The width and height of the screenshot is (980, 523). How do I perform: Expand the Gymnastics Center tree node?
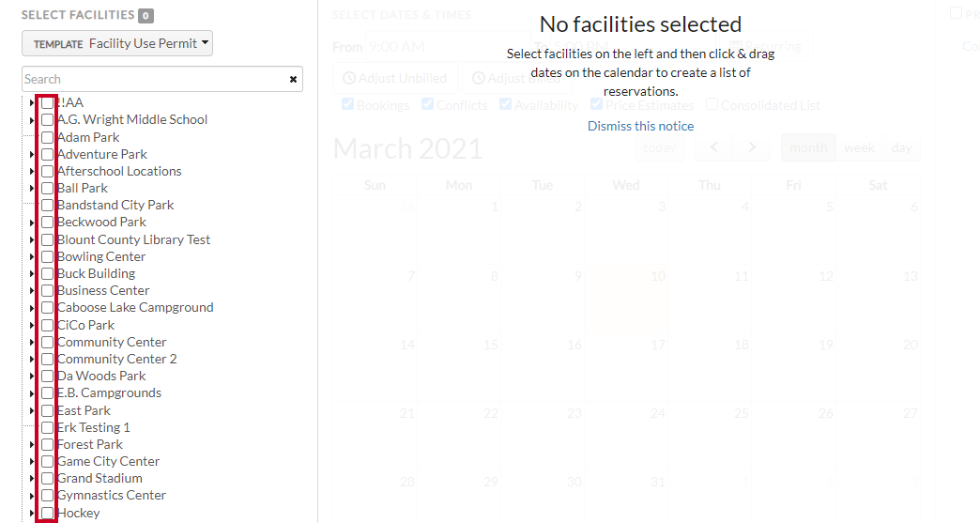tap(31, 496)
